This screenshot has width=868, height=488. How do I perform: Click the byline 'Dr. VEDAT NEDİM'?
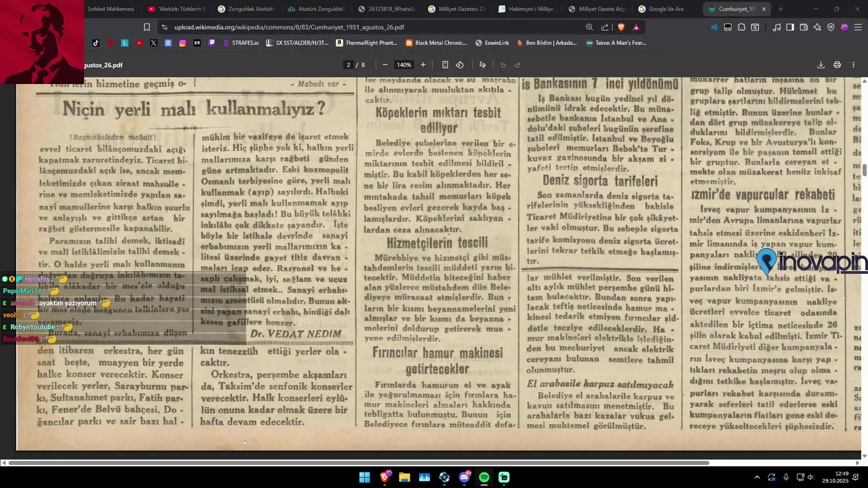click(x=296, y=334)
